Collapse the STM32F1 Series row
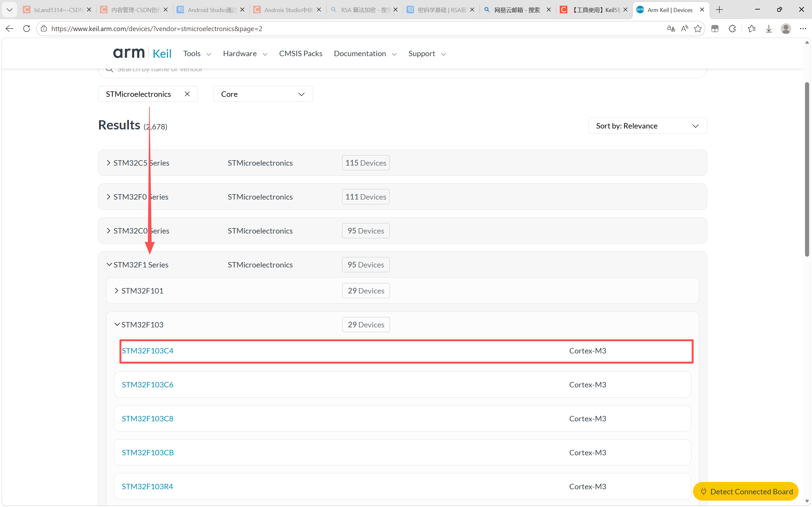812x507 pixels. point(109,265)
